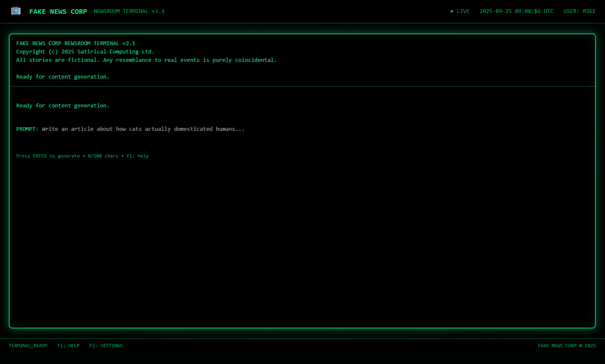Click the FAKE NEWS CORP © 2025 footer text

point(566,346)
